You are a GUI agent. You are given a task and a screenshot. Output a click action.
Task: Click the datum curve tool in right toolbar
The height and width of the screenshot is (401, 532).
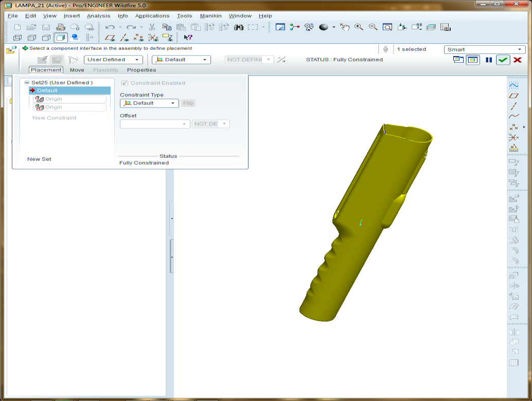click(514, 116)
